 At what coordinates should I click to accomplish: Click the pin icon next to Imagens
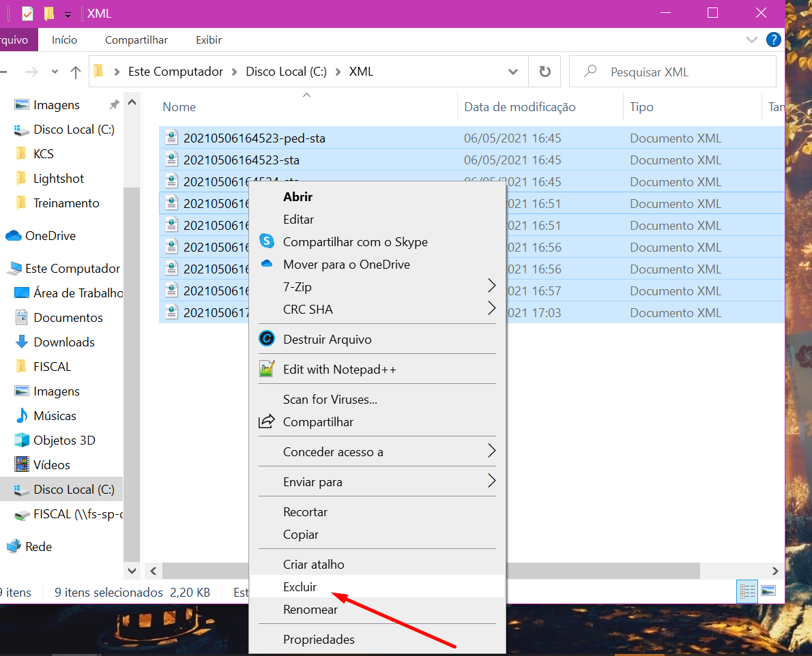(114, 104)
